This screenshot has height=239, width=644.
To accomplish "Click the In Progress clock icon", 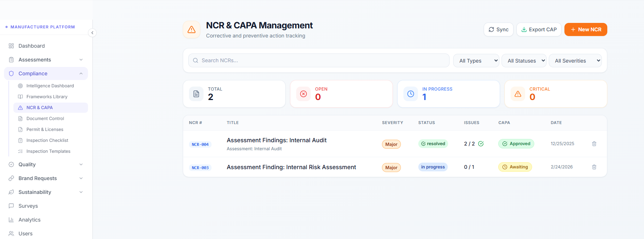I will 411,94.
